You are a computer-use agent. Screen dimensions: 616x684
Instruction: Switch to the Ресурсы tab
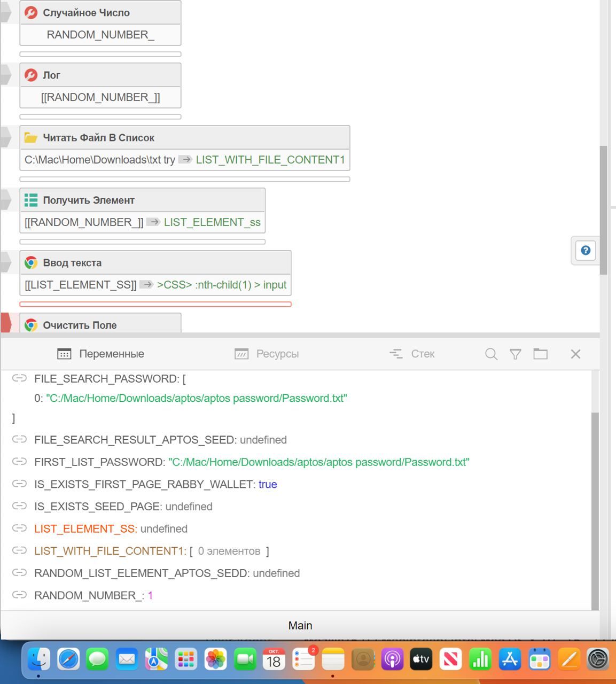click(x=267, y=354)
